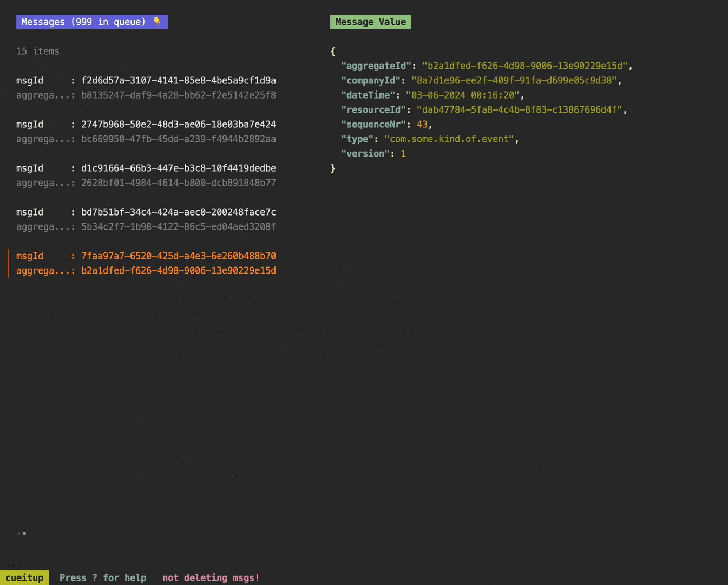Click the green Message Value header badge
Screen dimensions: 728x585
[370, 22]
